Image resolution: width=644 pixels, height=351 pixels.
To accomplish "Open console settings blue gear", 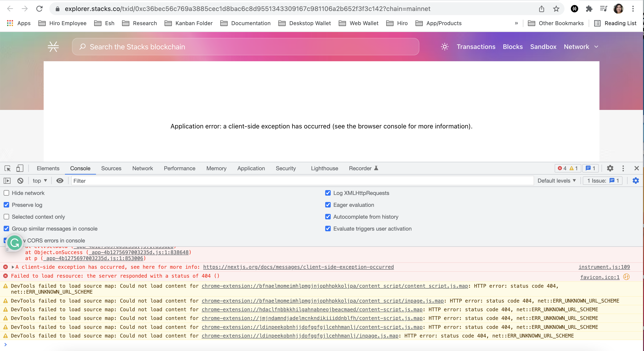I will [636, 181].
